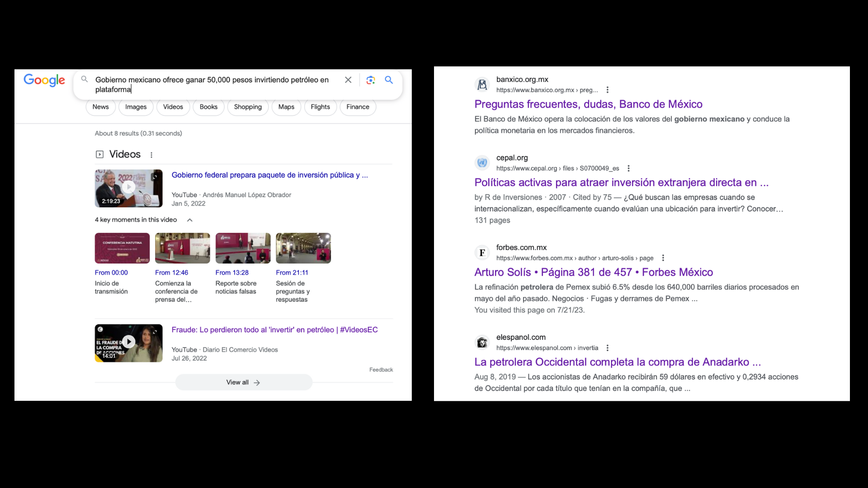The height and width of the screenshot is (488, 868).
Task: Switch to the Images tab
Action: point(136,107)
